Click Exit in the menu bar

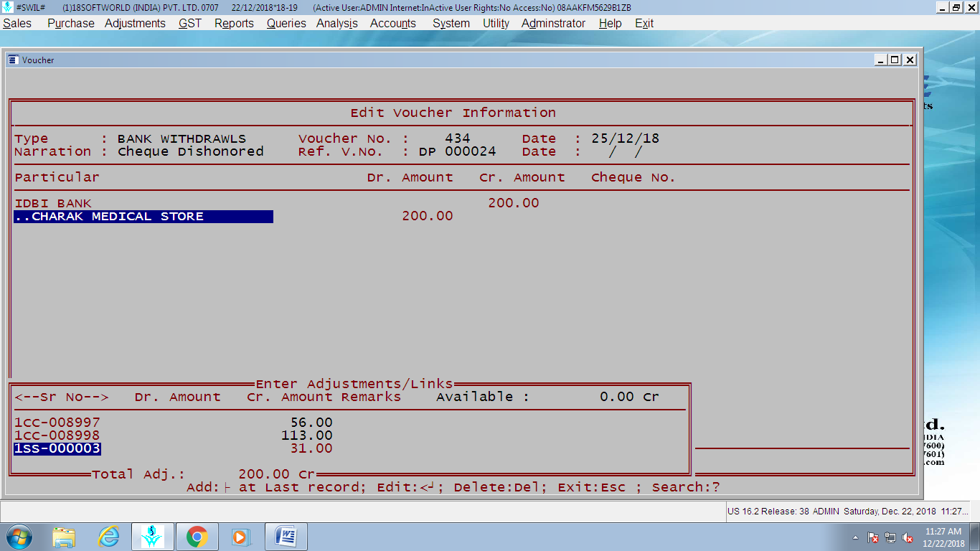point(644,23)
